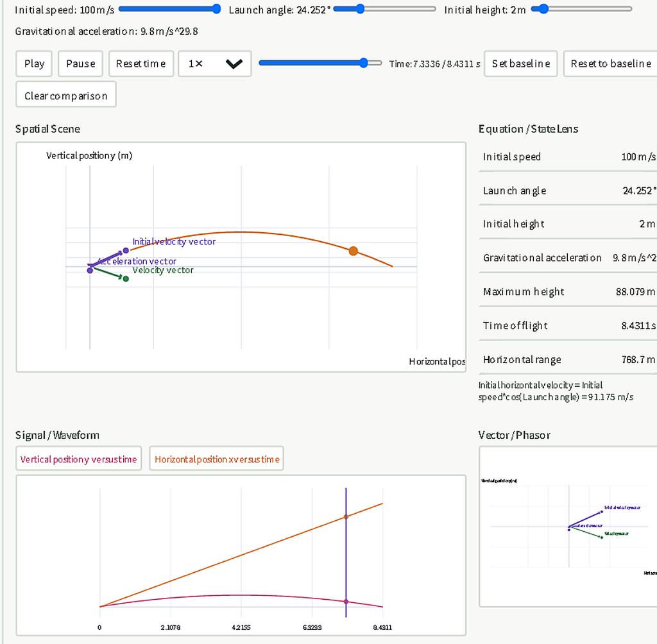Adjust the Launch angle slider

coord(385,9)
